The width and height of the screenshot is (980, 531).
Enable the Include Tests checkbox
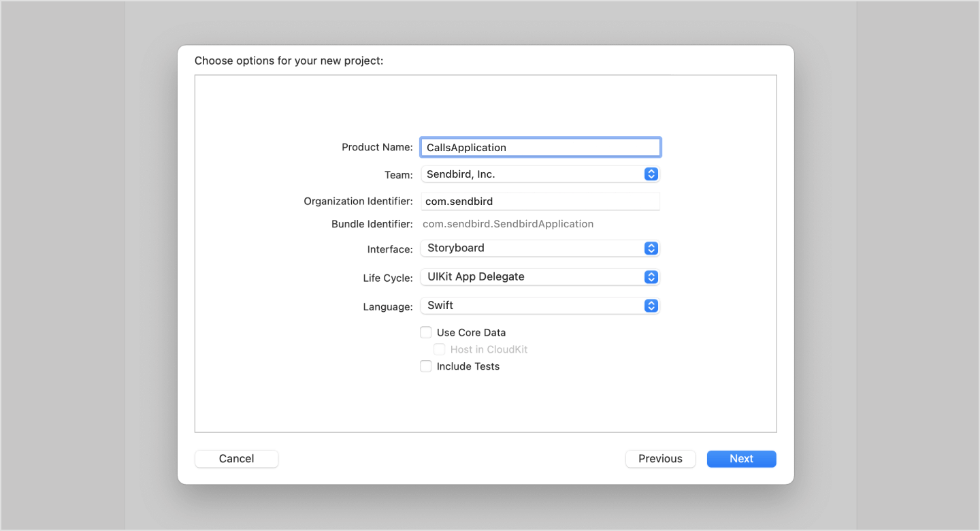point(425,366)
